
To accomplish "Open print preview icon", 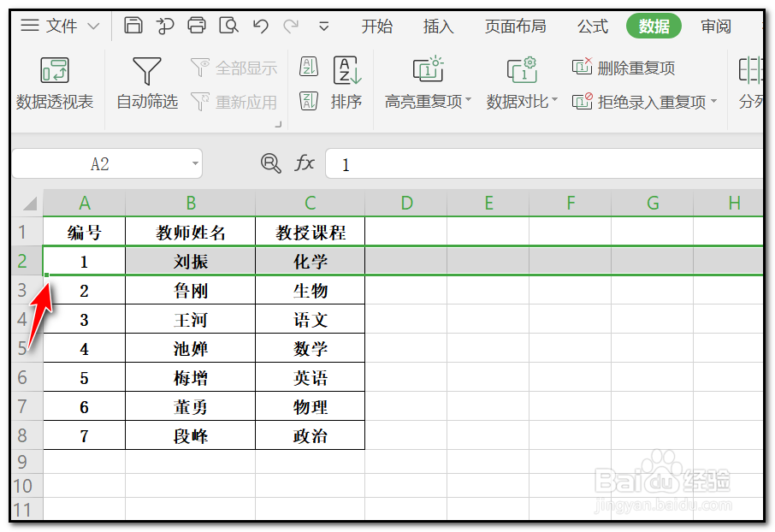I will tap(228, 25).
